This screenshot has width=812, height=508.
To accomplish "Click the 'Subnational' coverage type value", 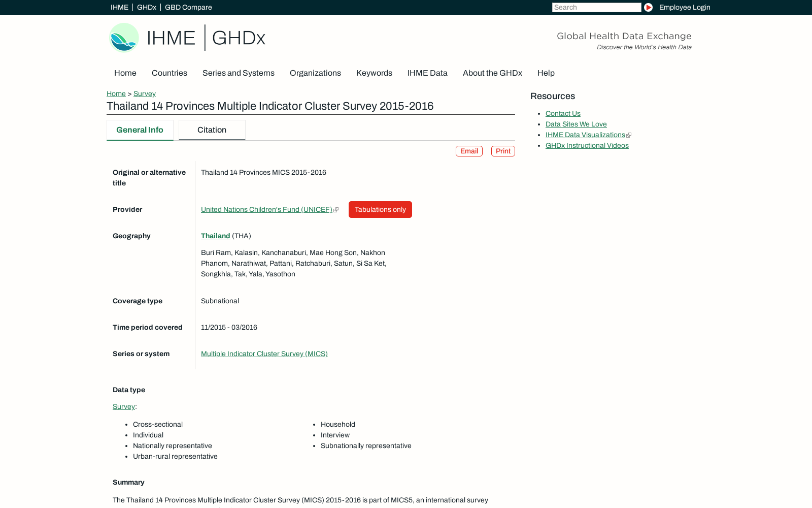I will click(x=220, y=301).
